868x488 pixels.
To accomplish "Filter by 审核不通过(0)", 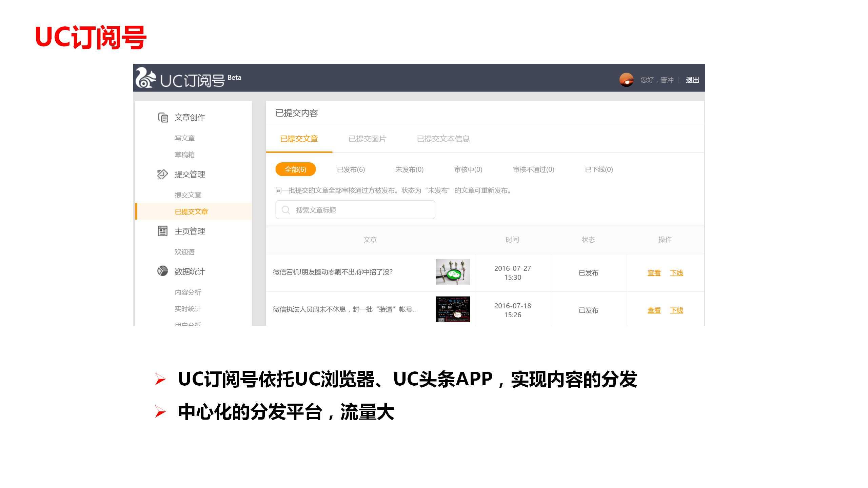I will 533,169.
